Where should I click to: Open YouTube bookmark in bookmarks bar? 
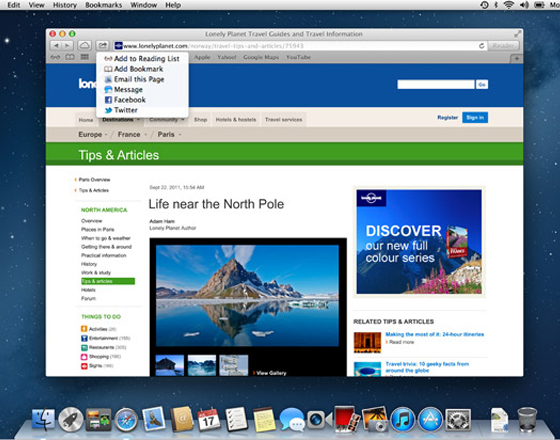[298, 57]
